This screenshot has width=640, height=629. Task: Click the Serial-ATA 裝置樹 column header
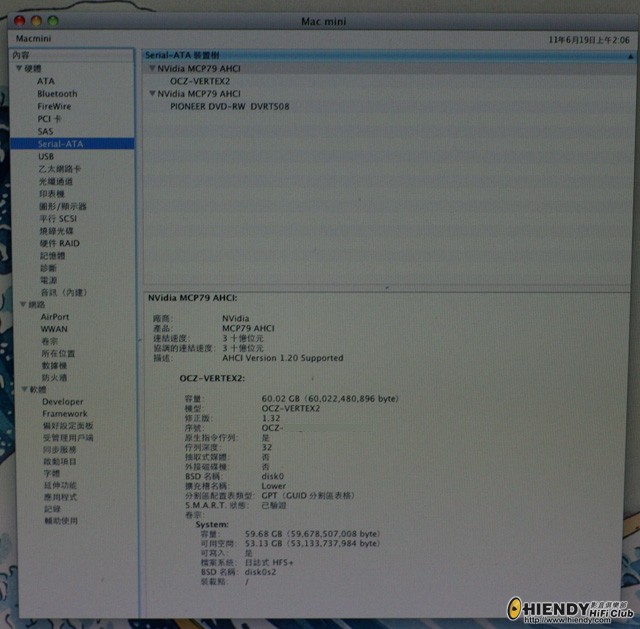pyautogui.click(x=388, y=56)
